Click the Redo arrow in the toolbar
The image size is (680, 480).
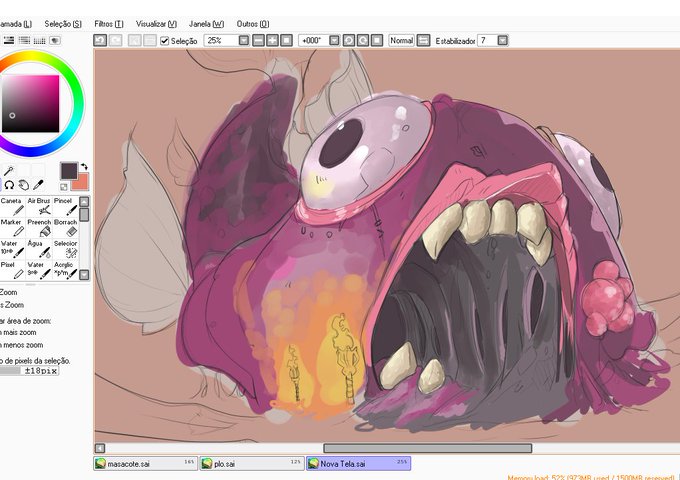coord(115,40)
